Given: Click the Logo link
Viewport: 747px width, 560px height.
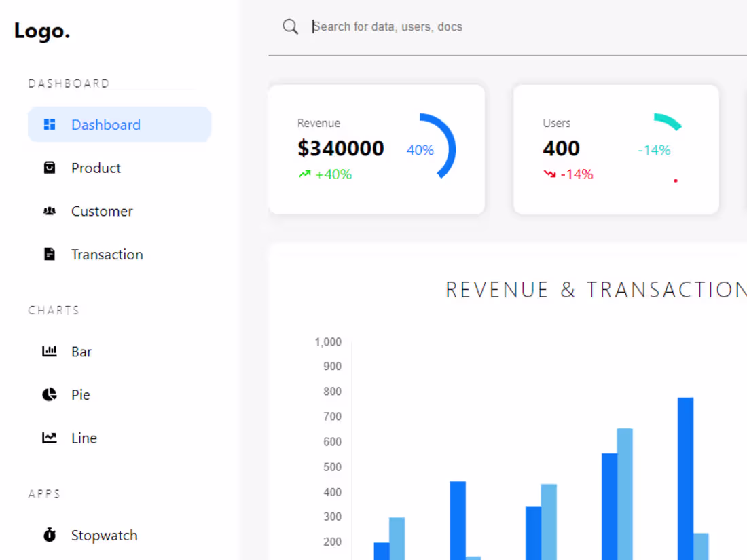Looking at the screenshot, I should [41, 30].
